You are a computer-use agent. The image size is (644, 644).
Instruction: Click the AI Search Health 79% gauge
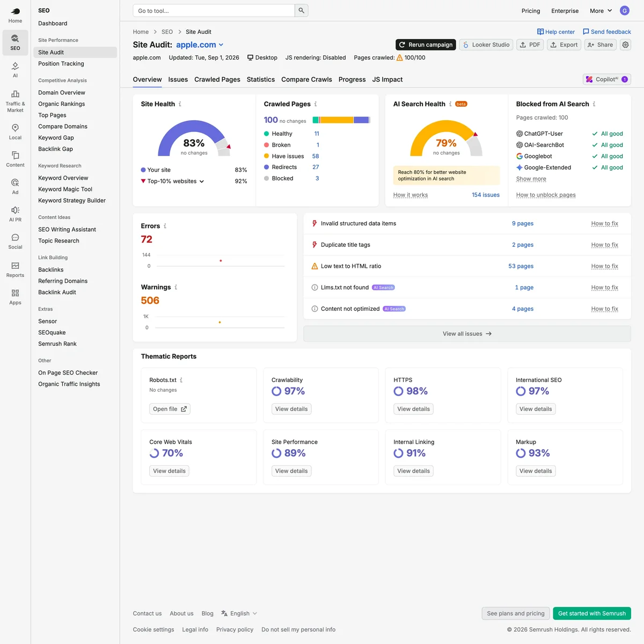(x=446, y=139)
